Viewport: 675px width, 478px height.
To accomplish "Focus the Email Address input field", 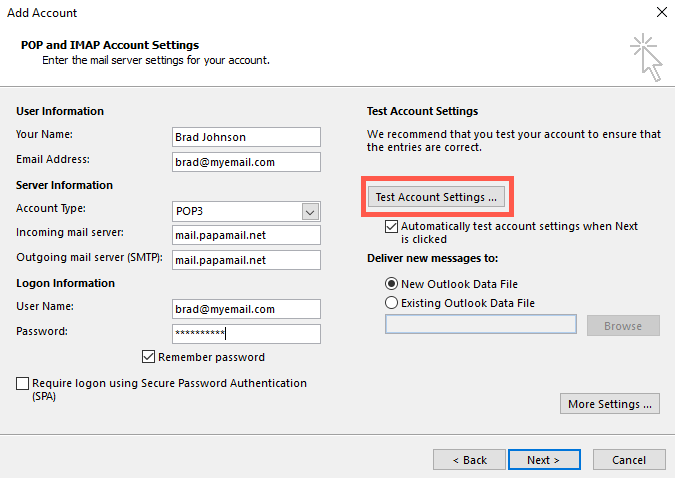I will click(246, 162).
